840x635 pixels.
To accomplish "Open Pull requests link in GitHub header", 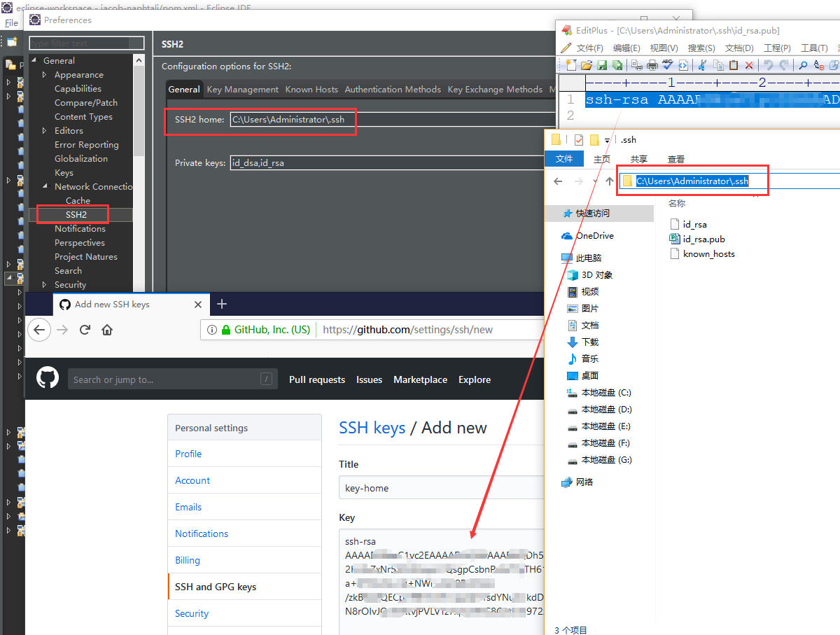I will (x=317, y=379).
